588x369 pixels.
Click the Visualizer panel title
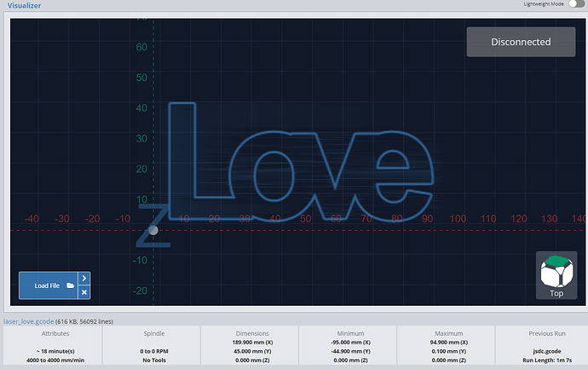(24, 6)
